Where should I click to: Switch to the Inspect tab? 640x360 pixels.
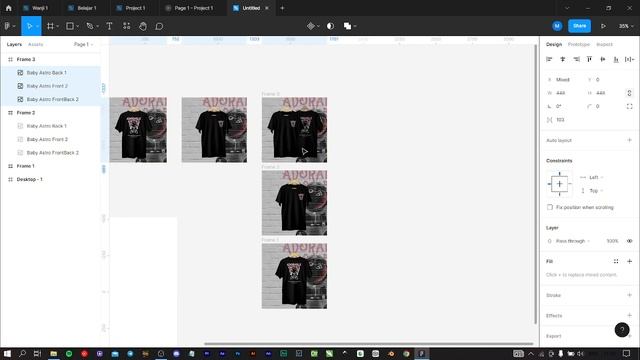(x=604, y=44)
